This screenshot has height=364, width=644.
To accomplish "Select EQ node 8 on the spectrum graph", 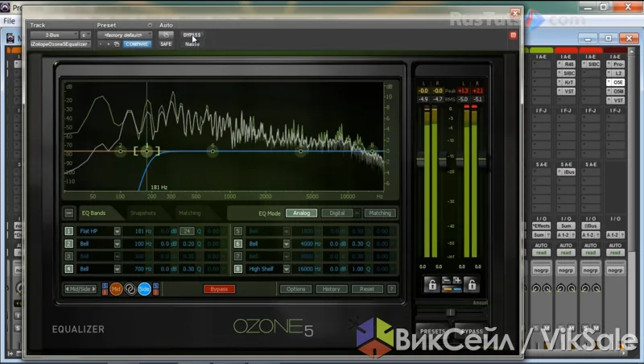I will [372, 151].
